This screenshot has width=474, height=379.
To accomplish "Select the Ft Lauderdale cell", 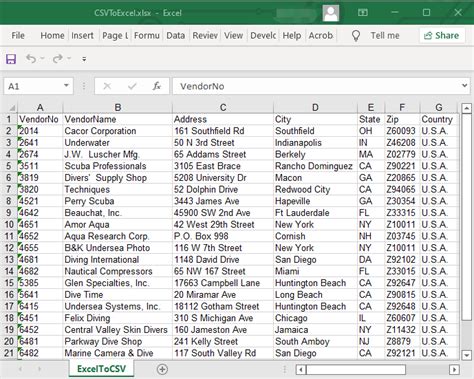I will pos(315,213).
